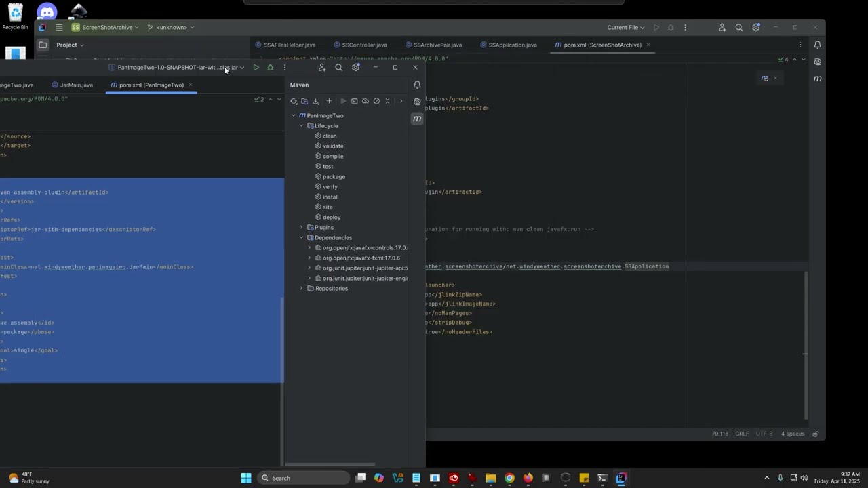Close pom.xml (PanImageTwo) tab
The image size is (868, 488).
click(x=191, y=85)
